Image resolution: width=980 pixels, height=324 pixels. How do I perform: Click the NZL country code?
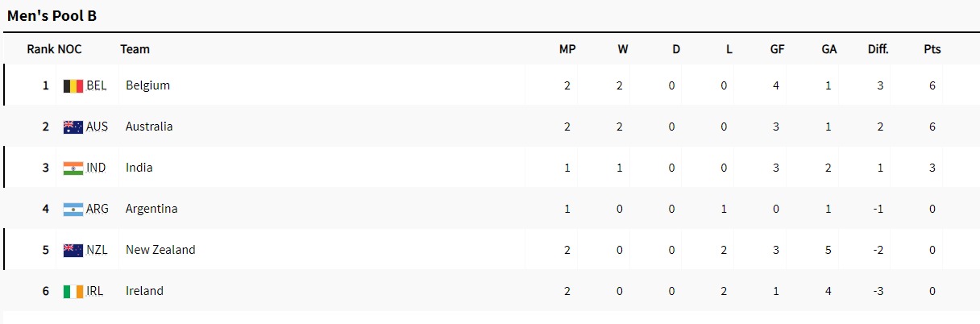point(96,250)
